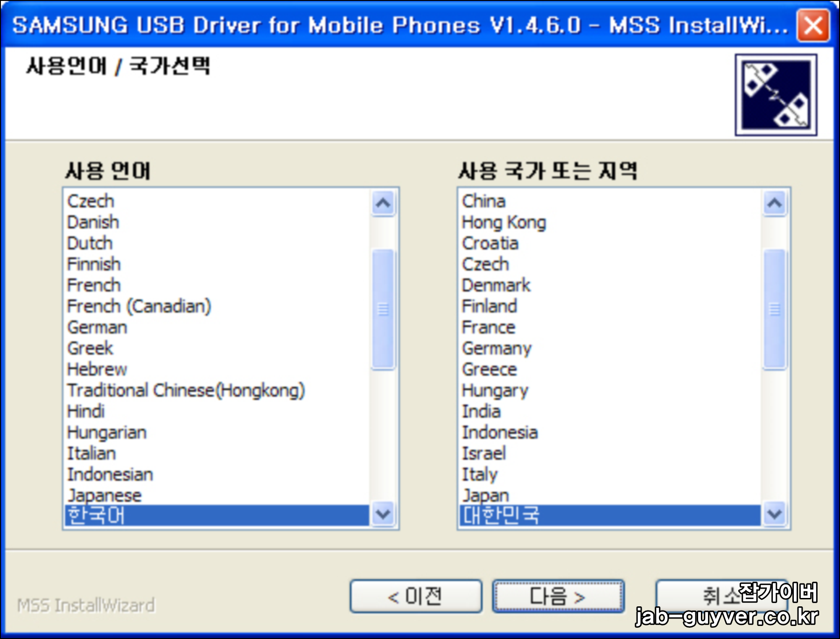The image size is (840, 639).
Task: Select French (Canadian) language
Action: click(x=217, y=306)
